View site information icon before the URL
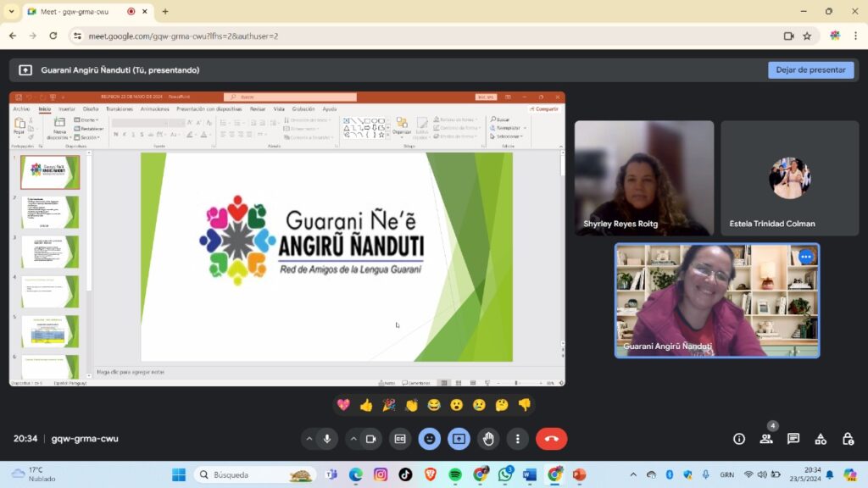 (77, 36)
